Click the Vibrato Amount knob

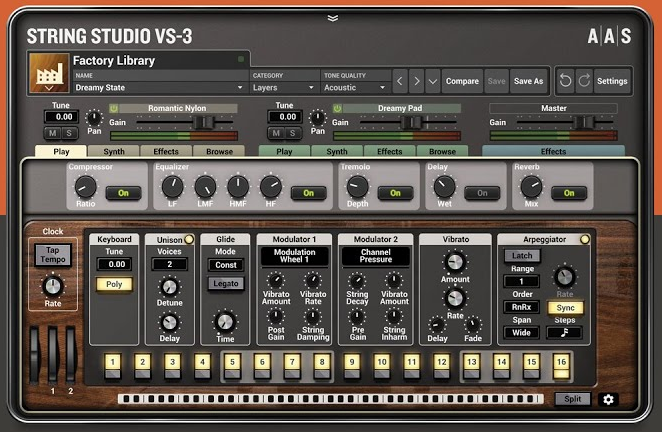coord(455,262)
